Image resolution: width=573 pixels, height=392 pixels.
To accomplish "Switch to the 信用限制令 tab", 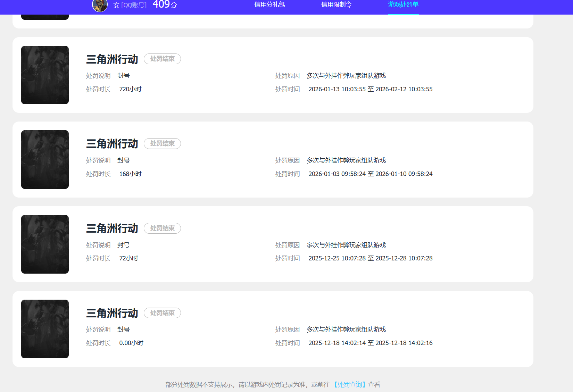I will (336, 5).
